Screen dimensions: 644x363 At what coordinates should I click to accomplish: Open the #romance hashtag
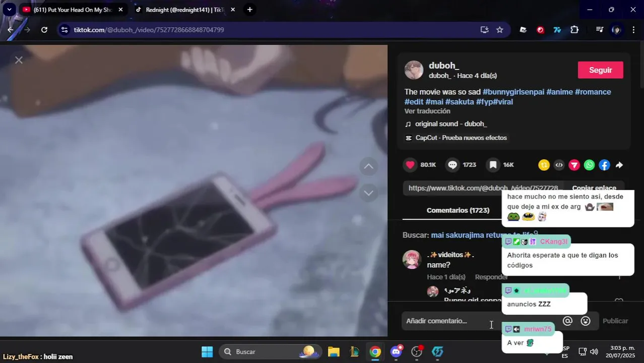pos(593,92)
